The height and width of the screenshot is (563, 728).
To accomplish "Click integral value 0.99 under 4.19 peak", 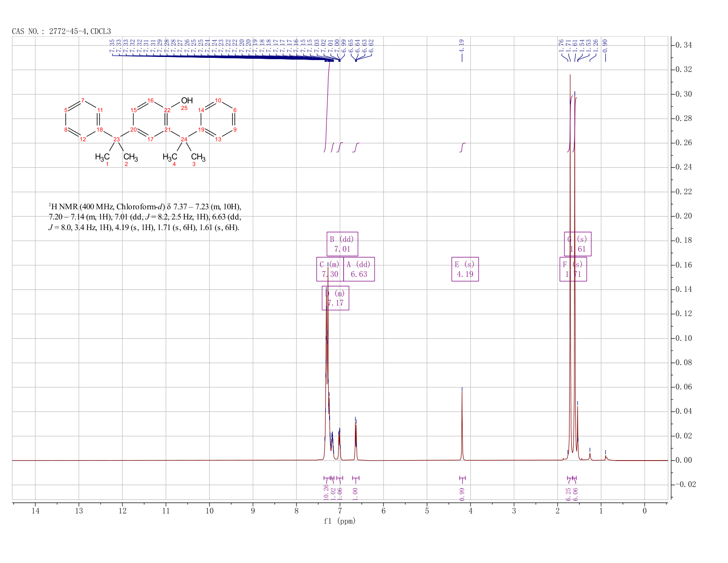I will click(462, 494).
